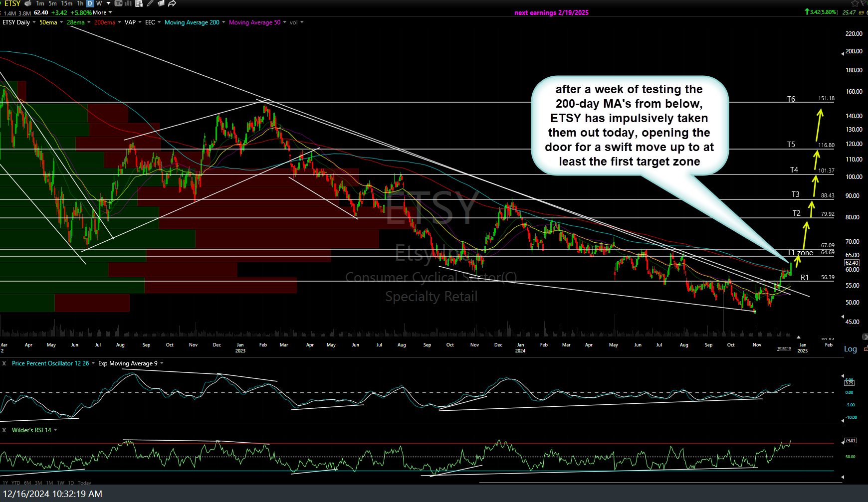This screenshot has height=502, width=868.
Task: Click the star favorite icon
Action: pos(855,3)
